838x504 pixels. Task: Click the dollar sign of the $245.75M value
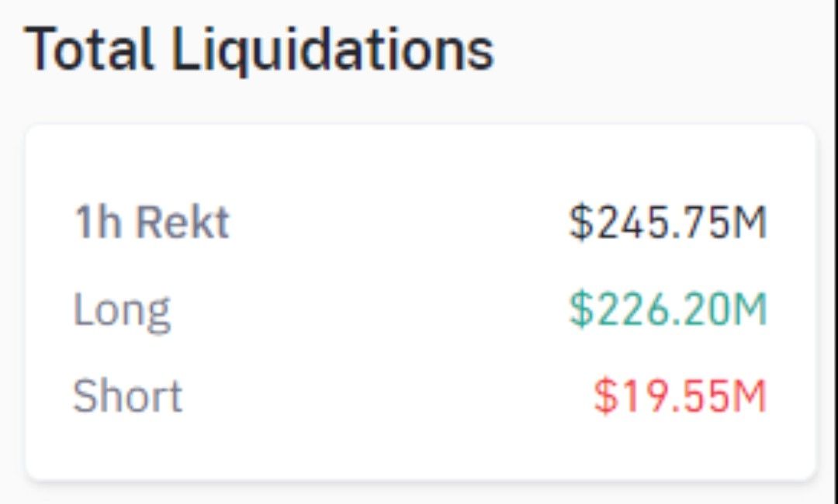581,222
